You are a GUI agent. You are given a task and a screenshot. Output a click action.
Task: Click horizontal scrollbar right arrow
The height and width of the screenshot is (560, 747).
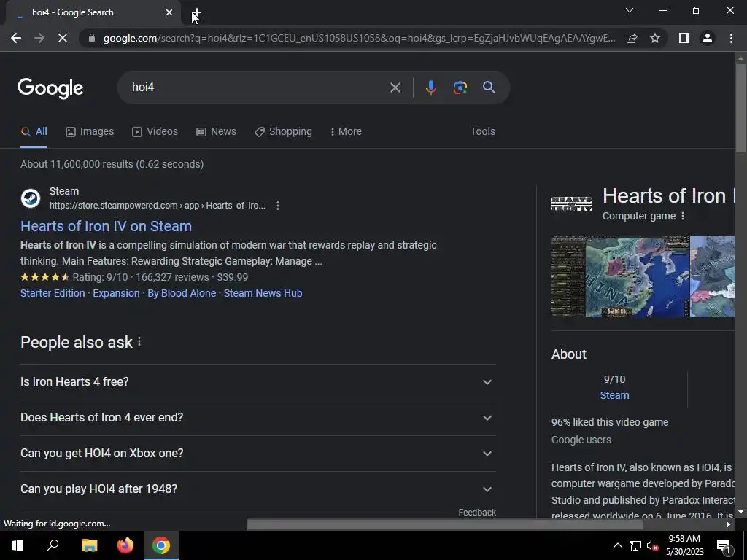[x=729, y=525]
